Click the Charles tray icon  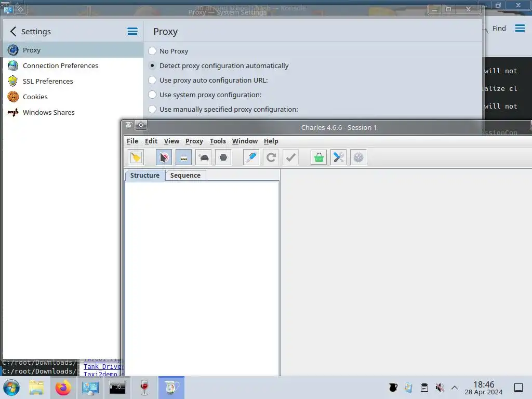[x=393, y=388]
